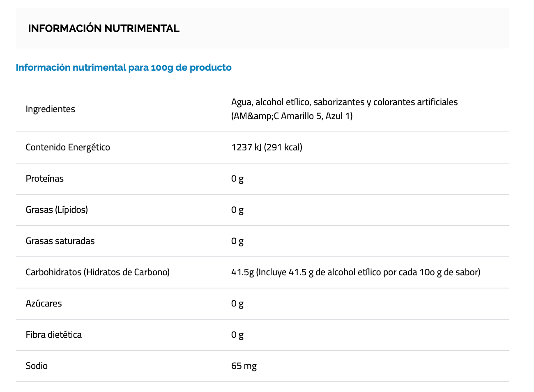The height and width of the screenshot is (392, 534).
Task: Select the Azúcares row label
Action: [x=44, y=303]
